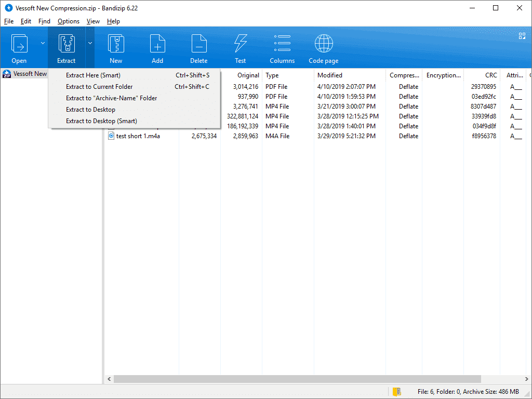Open the File menu
Image resolution: width=532 pixels, height=399 pixels.
point(9,21)
